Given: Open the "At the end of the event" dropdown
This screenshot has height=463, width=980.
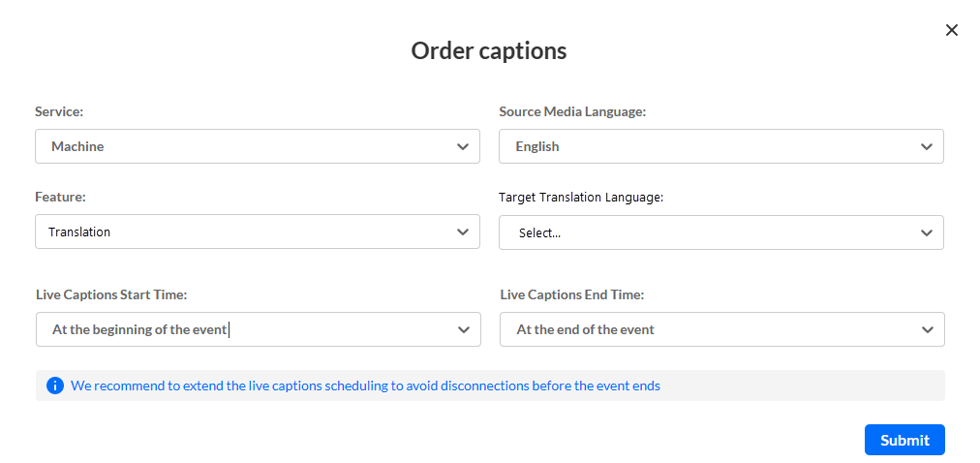Looking at the screenshot, I should (707, 329).
